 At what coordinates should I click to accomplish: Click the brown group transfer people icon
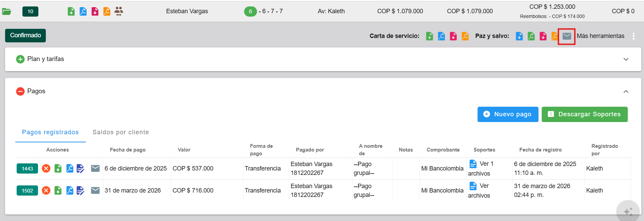pyautogui.click(x=118, y=11)
